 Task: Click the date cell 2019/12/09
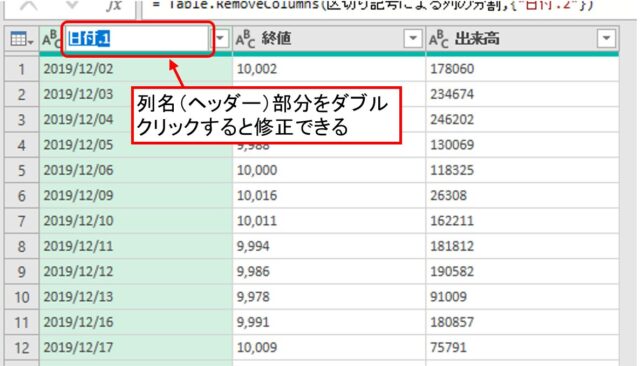click(136, 195)
